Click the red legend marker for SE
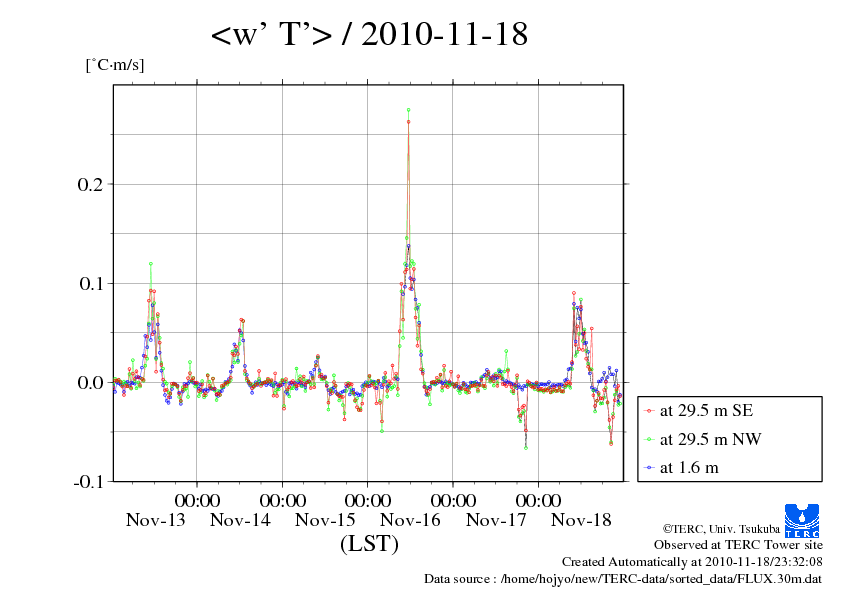The height and width of the screenshot is (595, 842). tap(649, 411)
